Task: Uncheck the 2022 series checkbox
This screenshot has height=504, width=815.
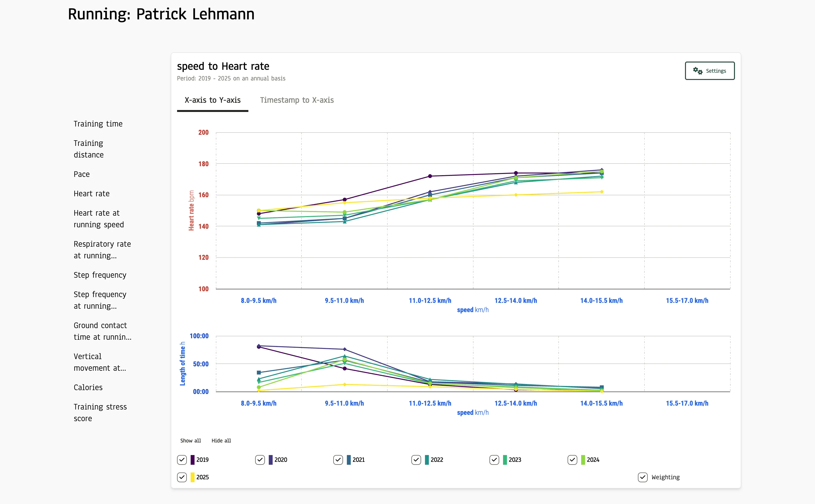Action: 416,460
